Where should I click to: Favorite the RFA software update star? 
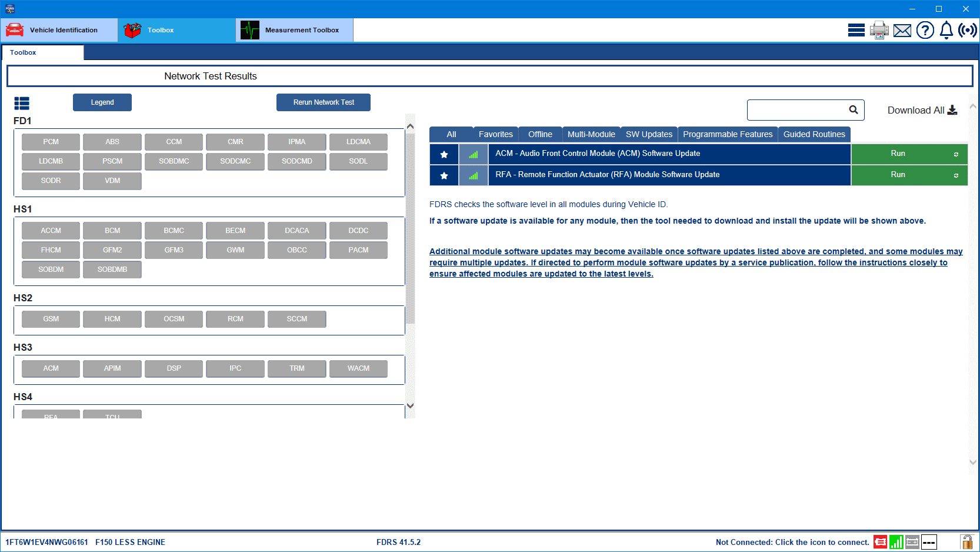pyautogui.click(x=444, y=175)
